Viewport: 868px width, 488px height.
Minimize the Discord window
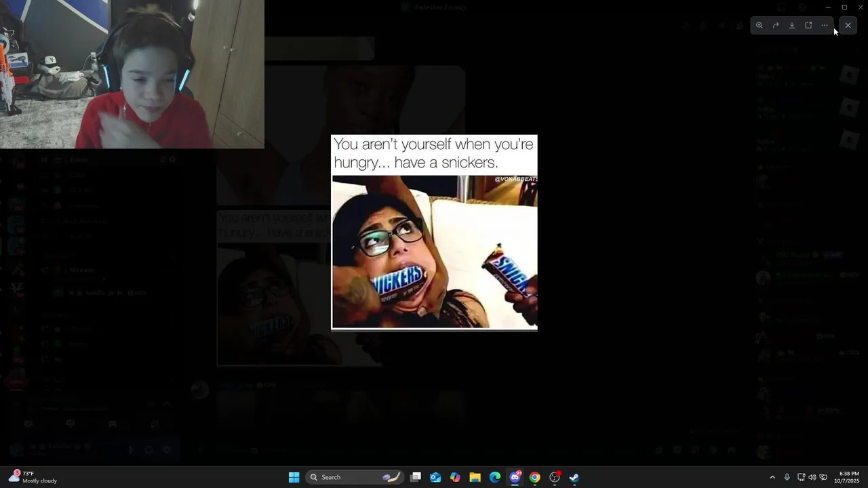(x=828, y=7)
